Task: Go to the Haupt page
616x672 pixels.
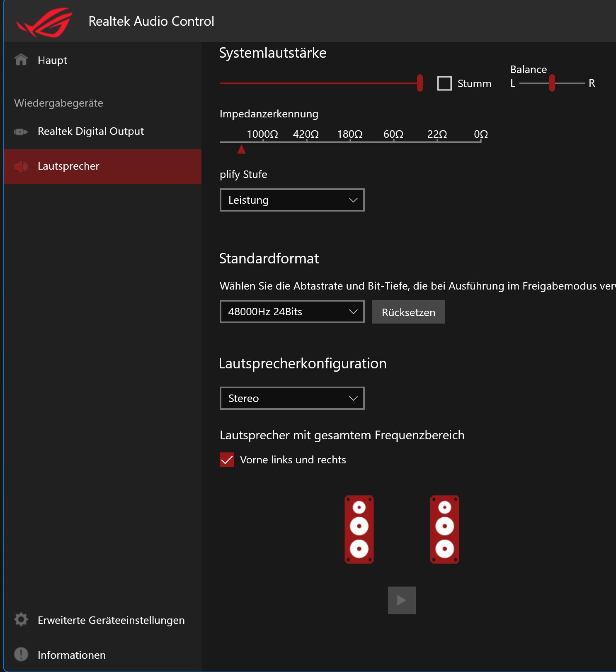Action: (x=102, y=60)
